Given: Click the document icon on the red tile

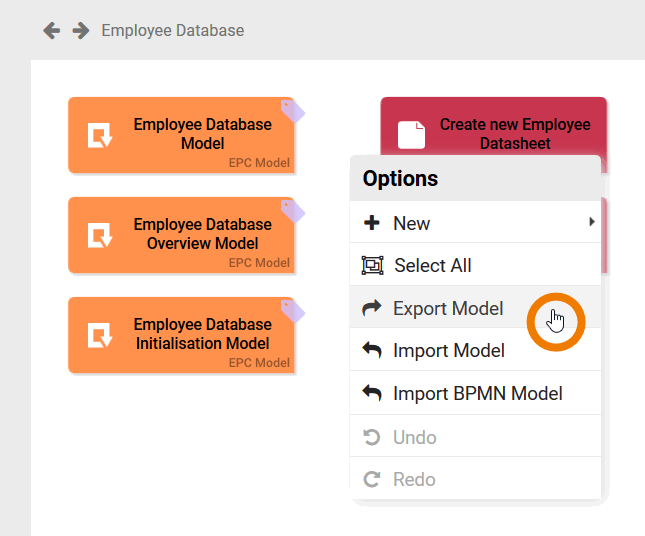Looking at the screenshot, I should pos(411,135).
